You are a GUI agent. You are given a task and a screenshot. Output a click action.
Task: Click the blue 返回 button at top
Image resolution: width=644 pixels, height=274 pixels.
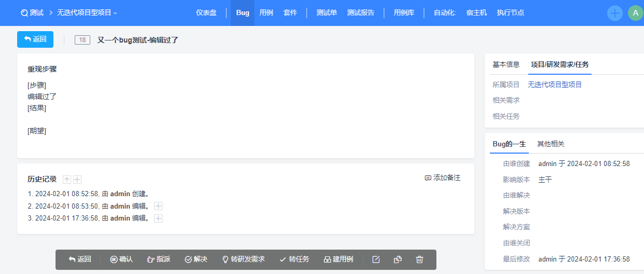pos(35,39)
